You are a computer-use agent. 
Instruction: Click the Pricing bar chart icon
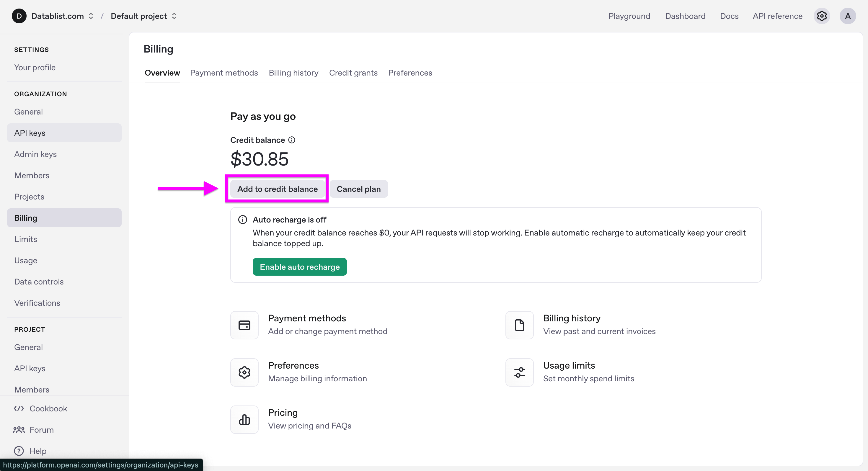[244, 419]
